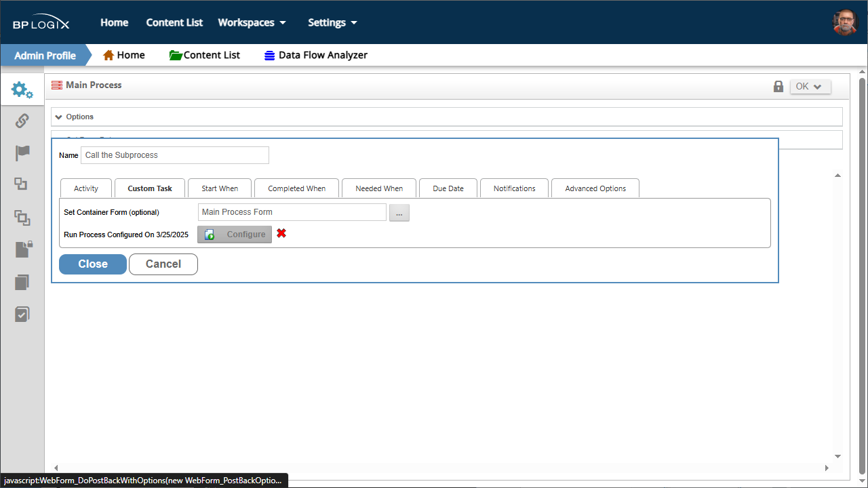This screenshot has width=868, height=488.
Task: Click 'Run Process Configured On 3/25/2025' text
Action: tap(126, 235)
